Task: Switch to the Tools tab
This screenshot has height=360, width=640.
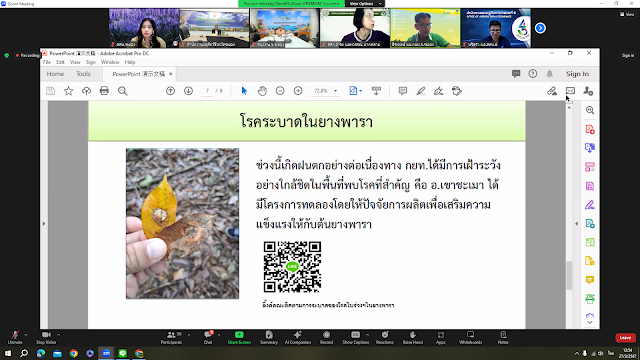Action: pos(83,74)
